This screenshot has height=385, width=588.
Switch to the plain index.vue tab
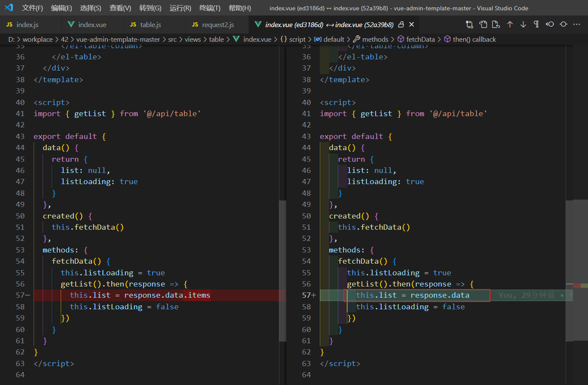coord(92,25)
